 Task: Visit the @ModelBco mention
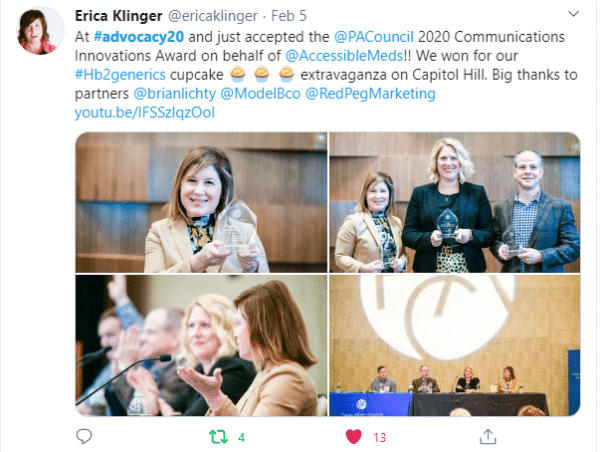(261, 94)
